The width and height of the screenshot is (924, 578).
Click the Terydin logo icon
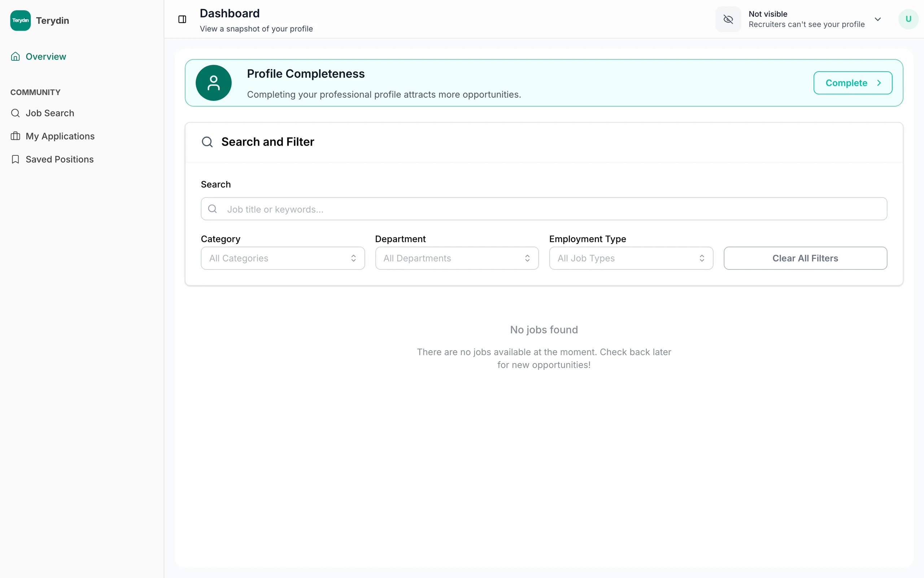pyautogui.click(x=20, y=20)
